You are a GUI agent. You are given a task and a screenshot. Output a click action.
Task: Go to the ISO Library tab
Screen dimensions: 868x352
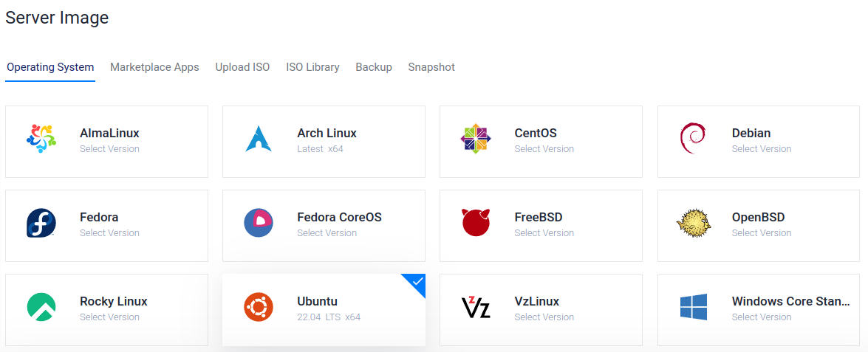tap(312, 67)
